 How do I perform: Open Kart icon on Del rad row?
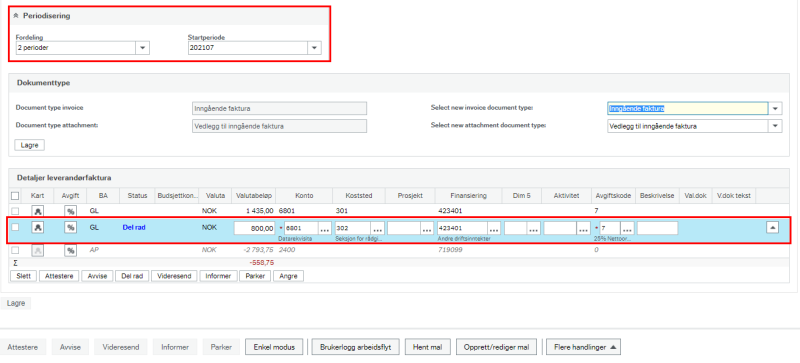[x=38, y=228]
